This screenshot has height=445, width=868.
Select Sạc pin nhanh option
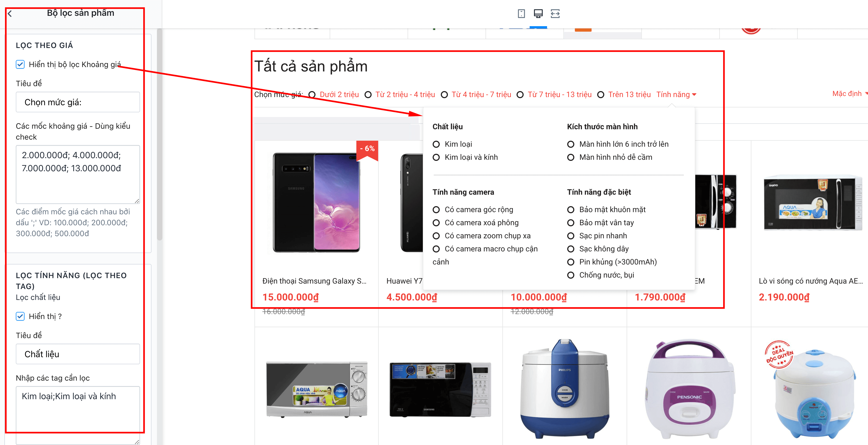[x=570, y=236]
